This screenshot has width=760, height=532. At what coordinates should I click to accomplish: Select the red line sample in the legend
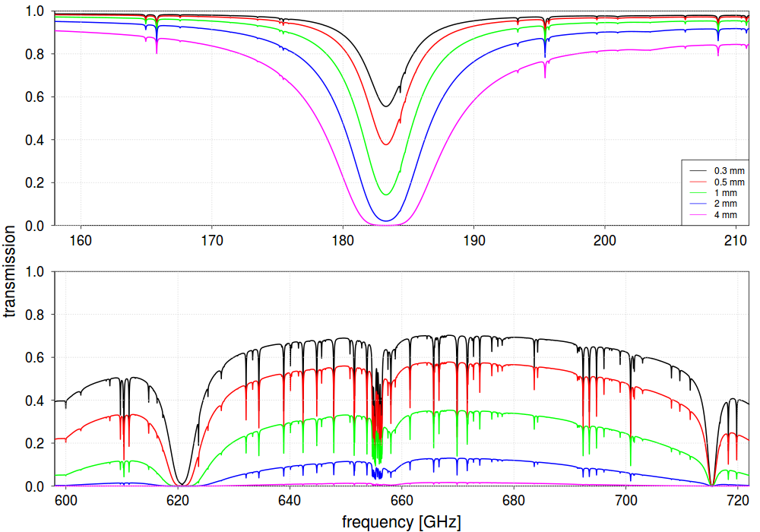coord(698,182)
